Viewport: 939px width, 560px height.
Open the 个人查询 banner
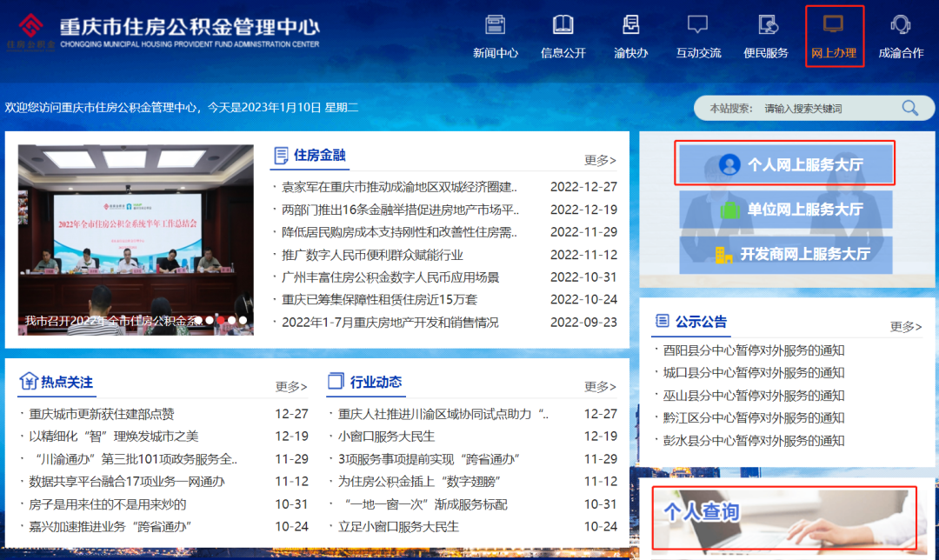784,518
